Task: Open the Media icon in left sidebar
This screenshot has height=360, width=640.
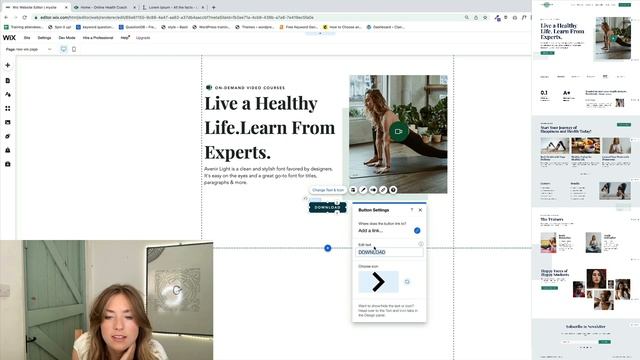Action: [8, 122]
